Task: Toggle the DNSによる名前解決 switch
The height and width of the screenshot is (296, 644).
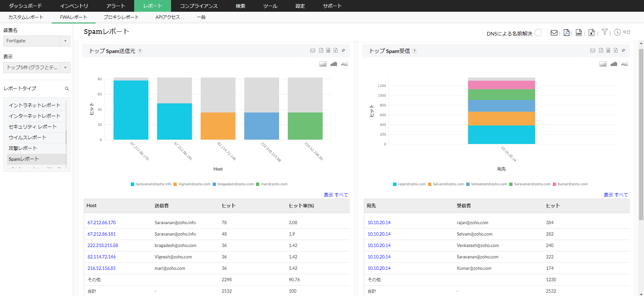Action: click(541, 33)
